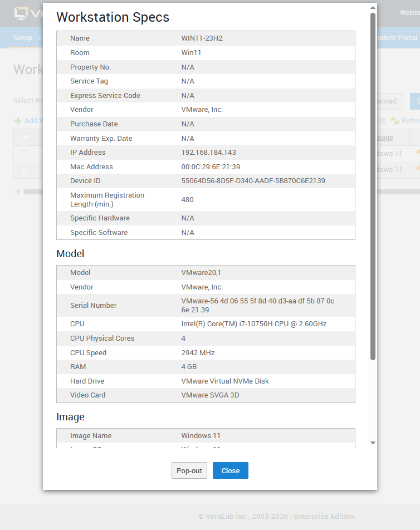The width and height of the screenshot is (420, 530).
Task: Select the Device ID value
Action: [x=253, y=181]
